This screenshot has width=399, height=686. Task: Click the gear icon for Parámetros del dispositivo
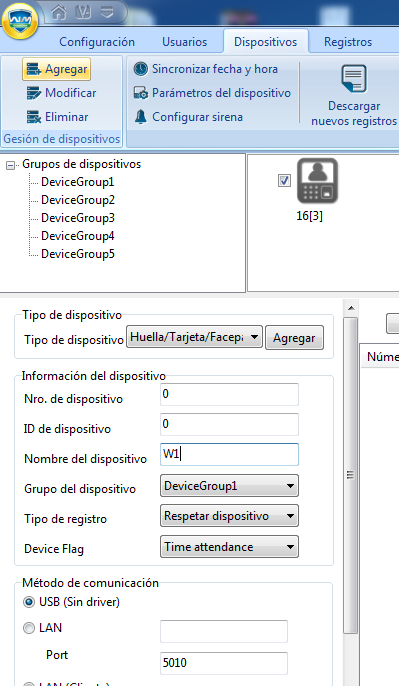141,93
